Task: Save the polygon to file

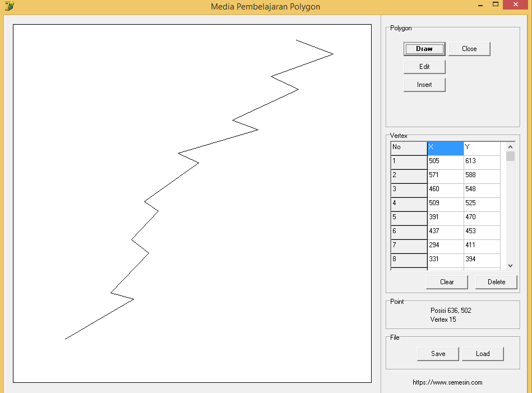Action: coord(438,354)
